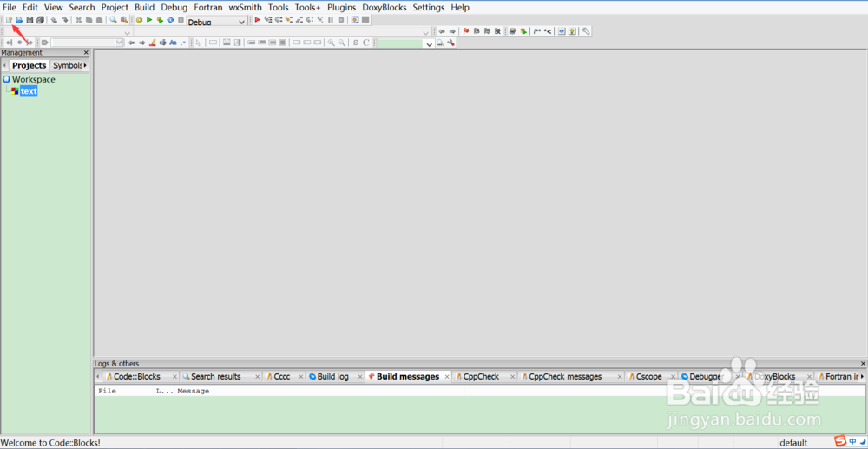Switch to the Search results tab
Image resolution: width=868 pixels, height=449 pixels.
coord(215,376)
